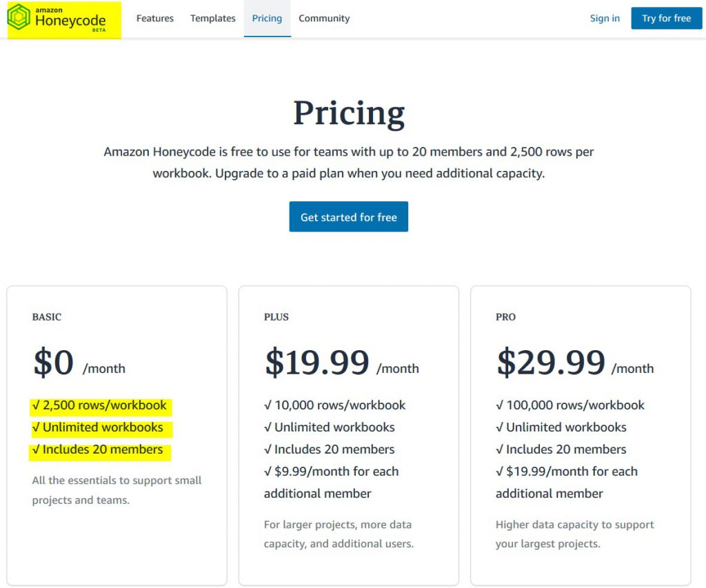Go to the Templates page
The image size is (706, 588).
213,19
